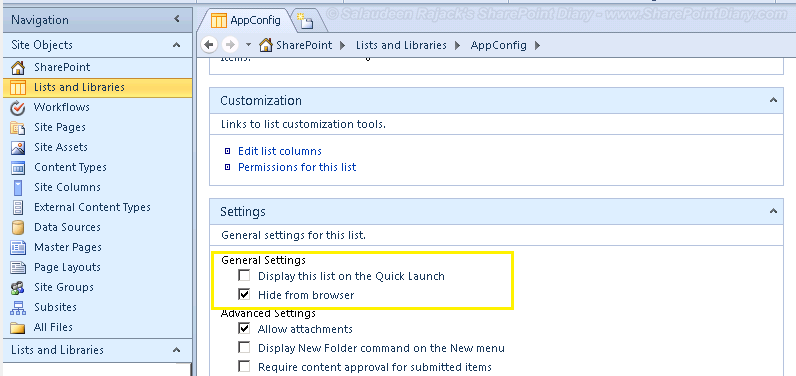Viewport: 796px width, 376px height.
Task: Click the Site Columns icon
Action: click(x=18, y=187)
